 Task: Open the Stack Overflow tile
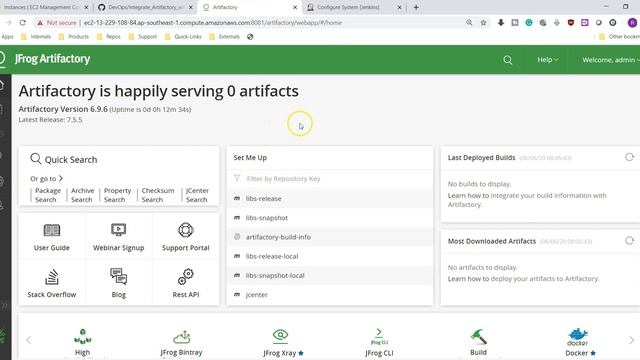pos(52,283)
